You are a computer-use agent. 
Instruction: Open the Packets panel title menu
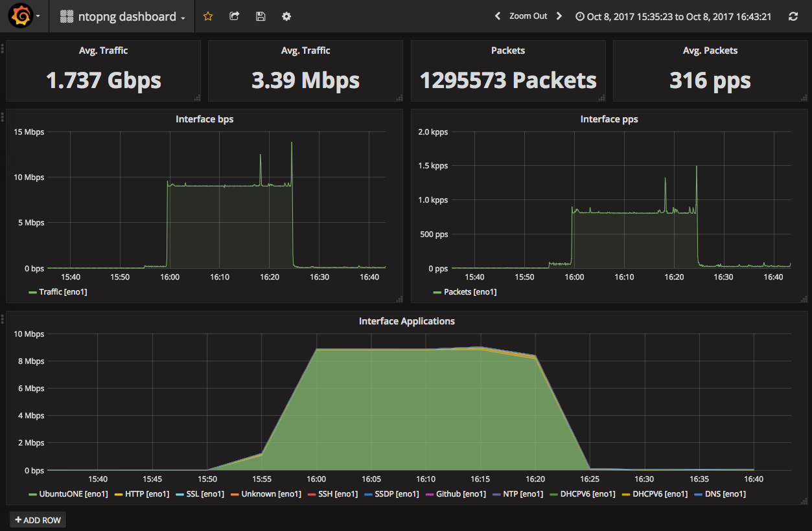coord(508,51)
